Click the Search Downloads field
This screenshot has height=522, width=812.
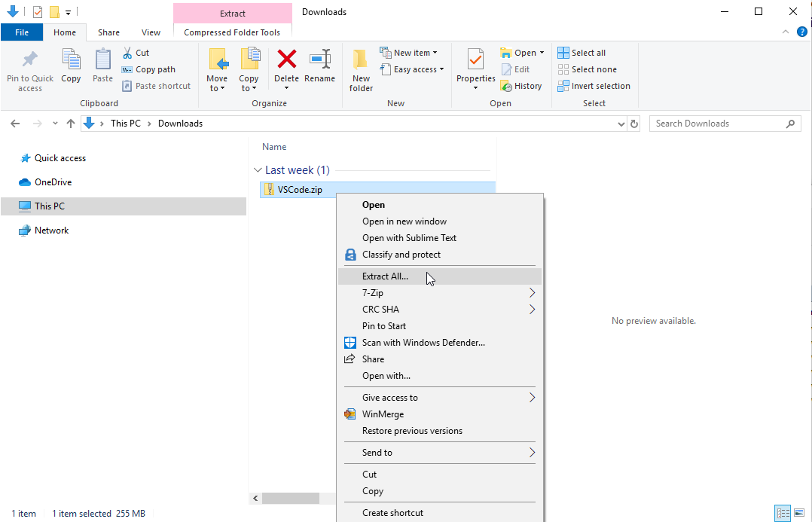pyautogui.click(x=716, y=124)
